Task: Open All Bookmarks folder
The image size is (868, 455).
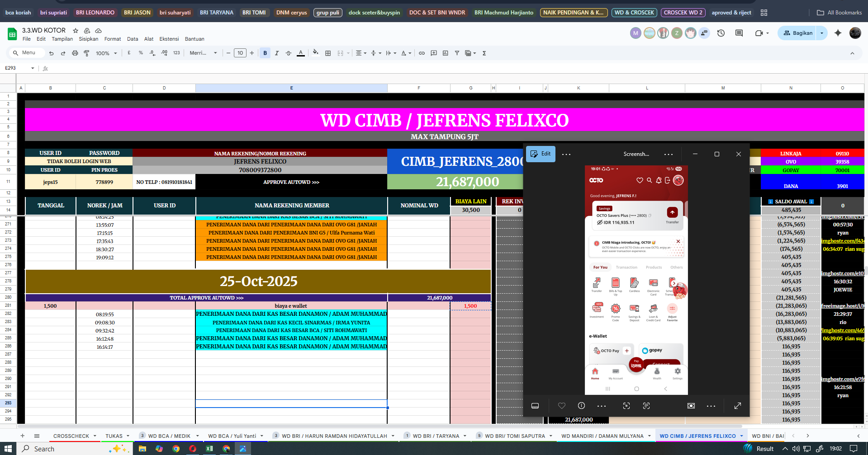Action: (840, 12)
